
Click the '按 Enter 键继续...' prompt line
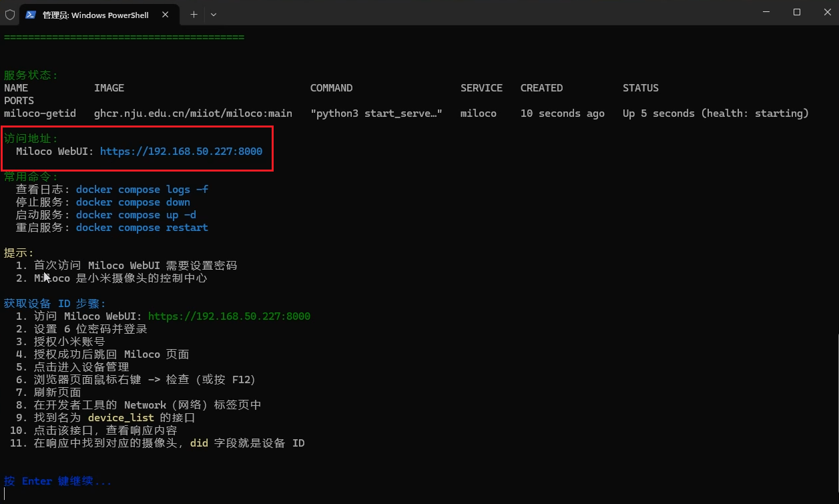tap(57, 481)
